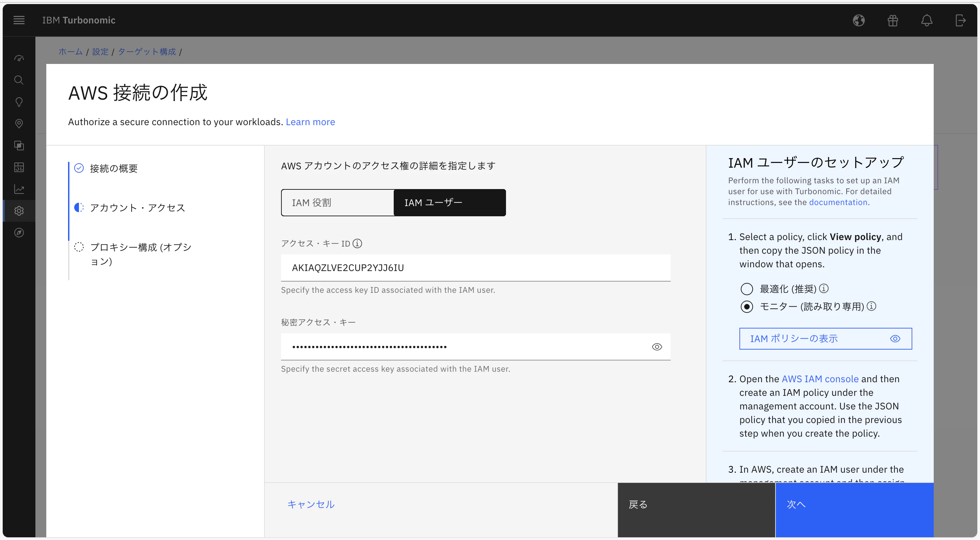Click the info icon beside アクセス・キー ID
Image resolution: width=980 pixels, height=540 pixels.
(x=357, y=243)
